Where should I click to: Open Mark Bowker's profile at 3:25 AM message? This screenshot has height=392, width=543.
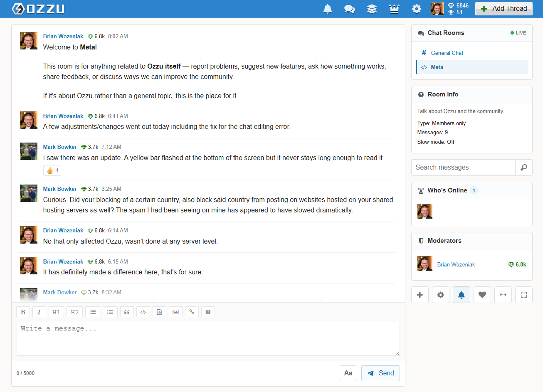60,189
